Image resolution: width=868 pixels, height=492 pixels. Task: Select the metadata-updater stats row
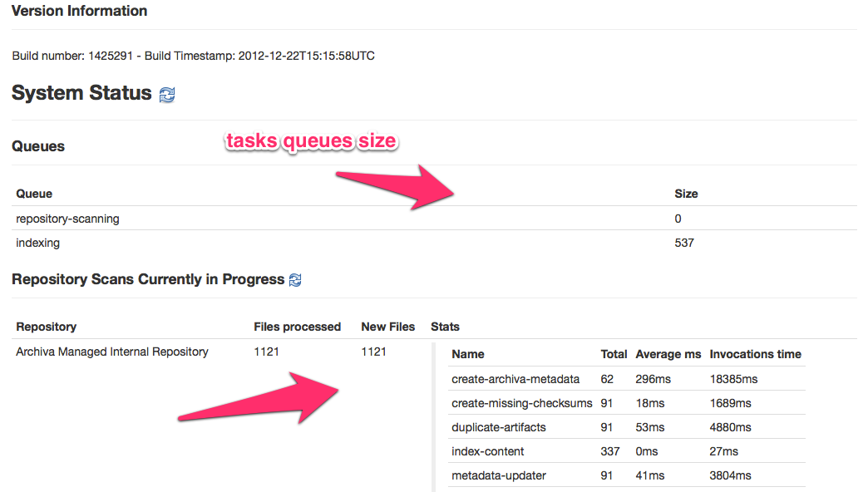pyautogui.click(x=499, y=475)
